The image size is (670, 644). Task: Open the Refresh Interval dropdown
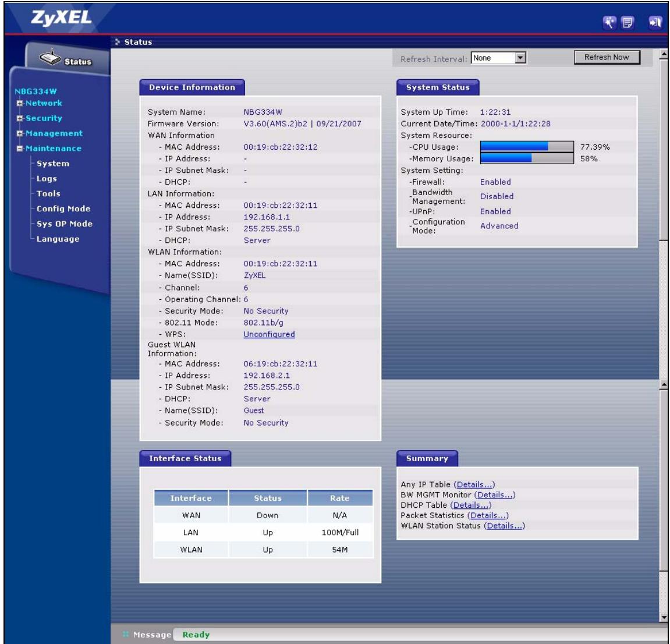(x=499, y=58)
